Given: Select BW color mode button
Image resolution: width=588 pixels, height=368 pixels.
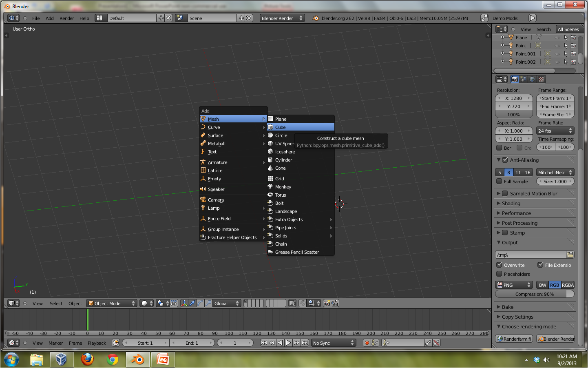Looking at the screenshot, I should [542, 285].
